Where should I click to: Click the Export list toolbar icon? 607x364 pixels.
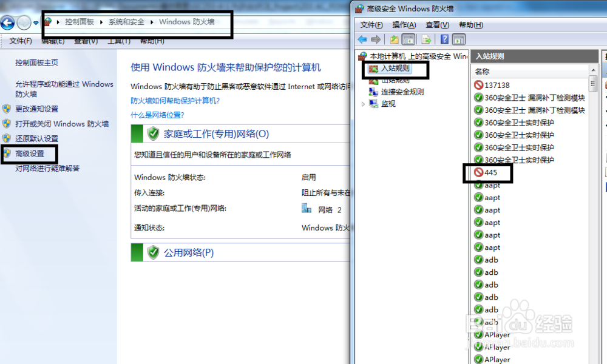[x=426, y=39]
